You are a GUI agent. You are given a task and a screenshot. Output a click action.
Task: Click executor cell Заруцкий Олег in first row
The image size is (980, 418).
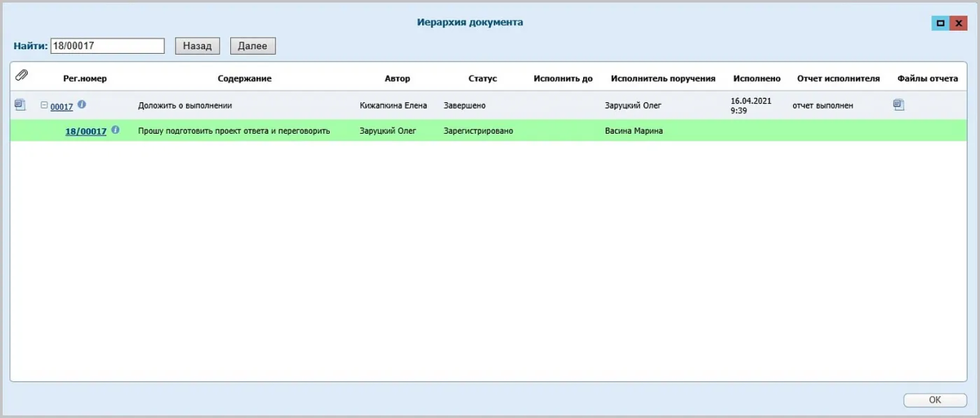coord(634,105)
